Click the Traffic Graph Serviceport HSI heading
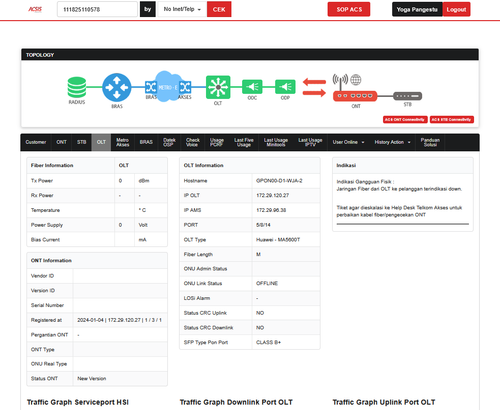This screenshot has width=500, height=410. click(78, 402)
